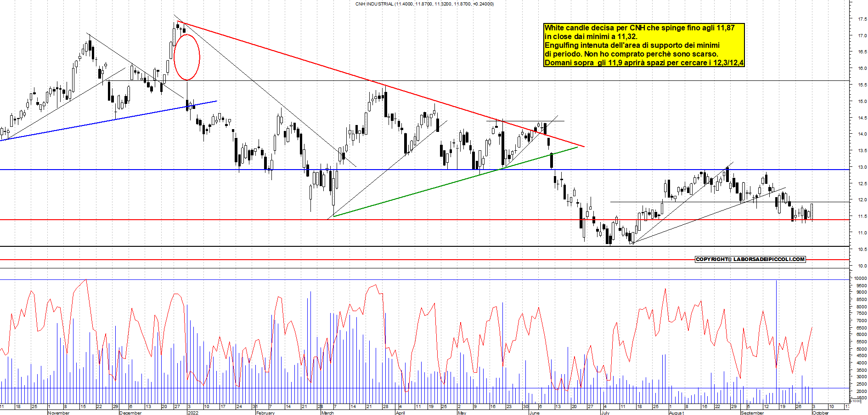
Task: Click the March month label on time axis
Action: [327, 413]
